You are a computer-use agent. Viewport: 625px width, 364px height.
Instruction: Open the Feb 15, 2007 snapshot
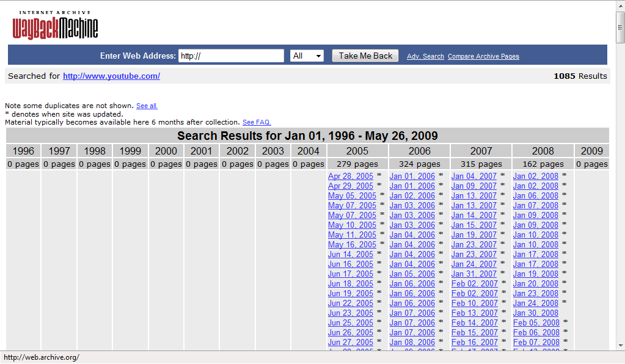(474, 332)
